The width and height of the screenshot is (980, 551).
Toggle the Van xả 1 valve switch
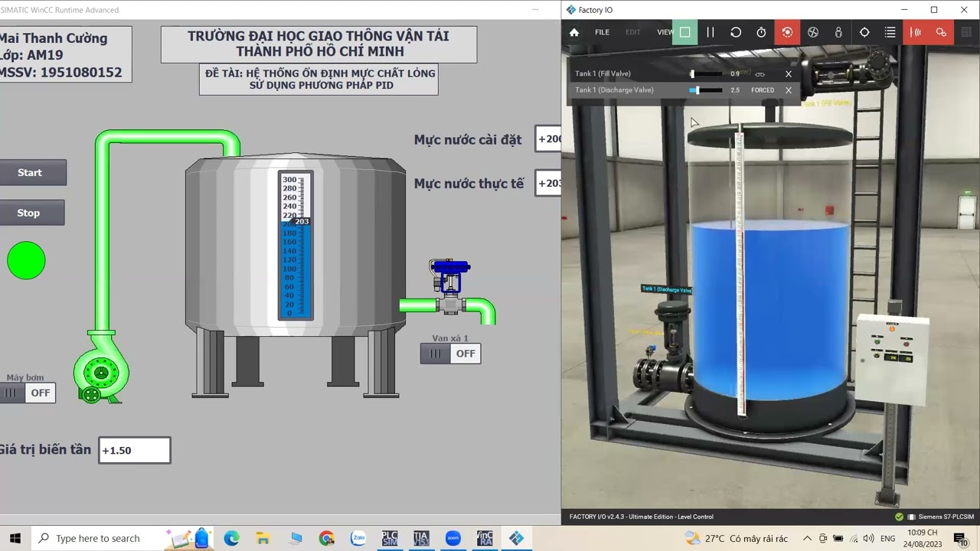click(x=450, y=353)
